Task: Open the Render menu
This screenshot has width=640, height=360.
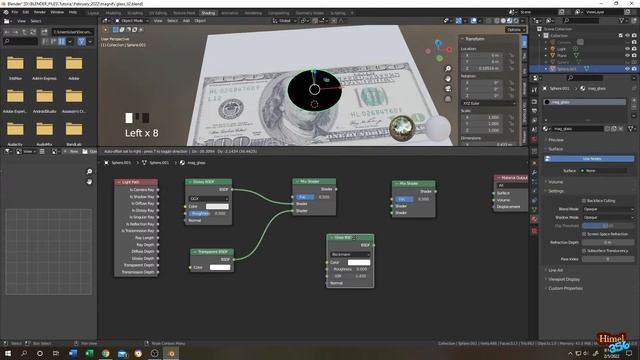Action: (40, 12)
